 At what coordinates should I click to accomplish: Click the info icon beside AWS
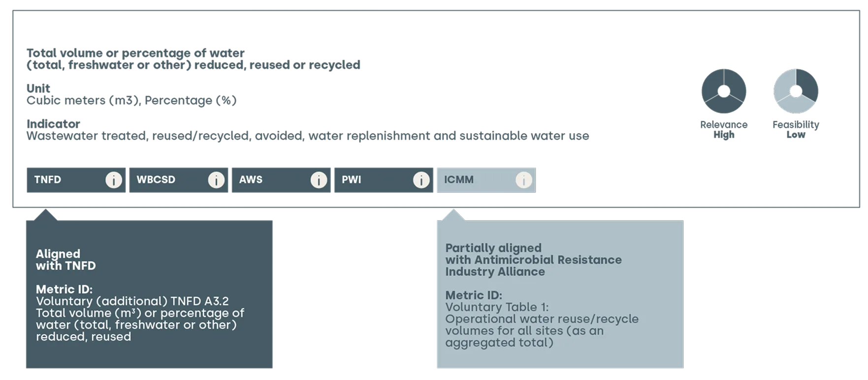pyautogui.click(x=319, y=180)
